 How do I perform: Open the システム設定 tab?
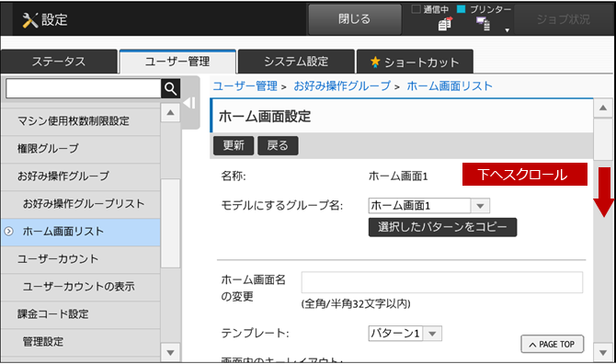tap(296, 62)
